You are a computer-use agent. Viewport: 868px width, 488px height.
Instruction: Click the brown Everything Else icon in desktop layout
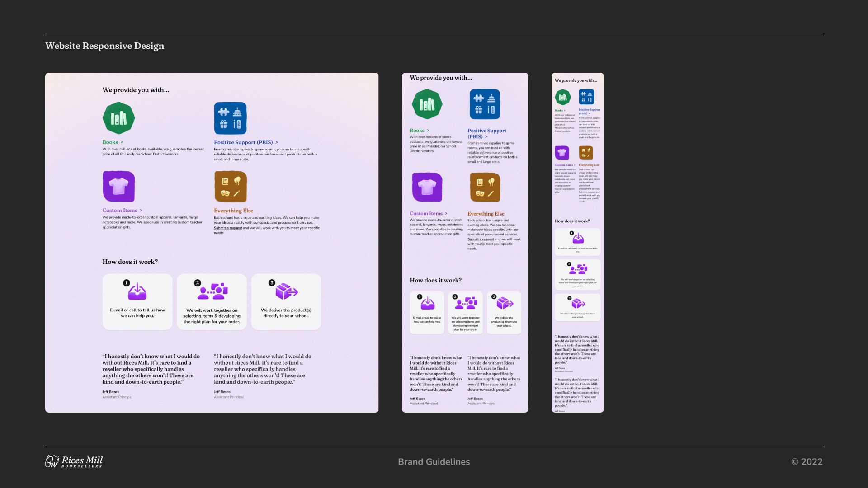(230, 187)
